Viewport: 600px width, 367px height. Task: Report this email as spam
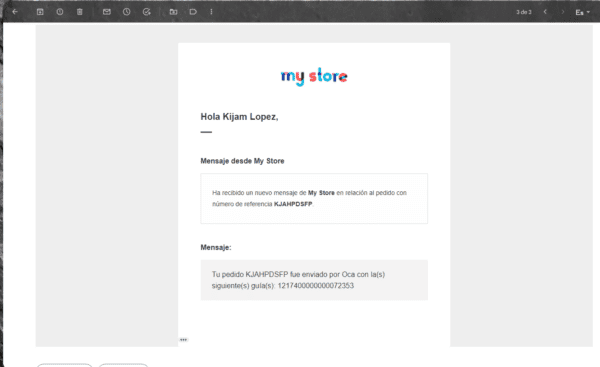point(60,12)
